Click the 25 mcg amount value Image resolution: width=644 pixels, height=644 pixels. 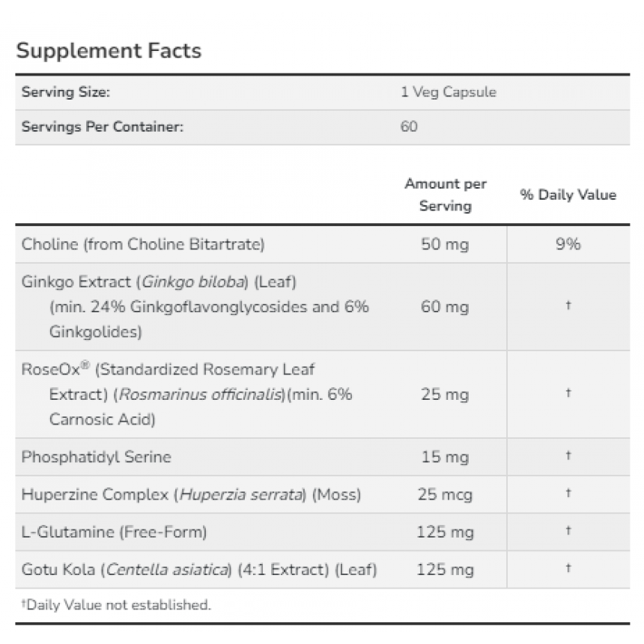446,494
